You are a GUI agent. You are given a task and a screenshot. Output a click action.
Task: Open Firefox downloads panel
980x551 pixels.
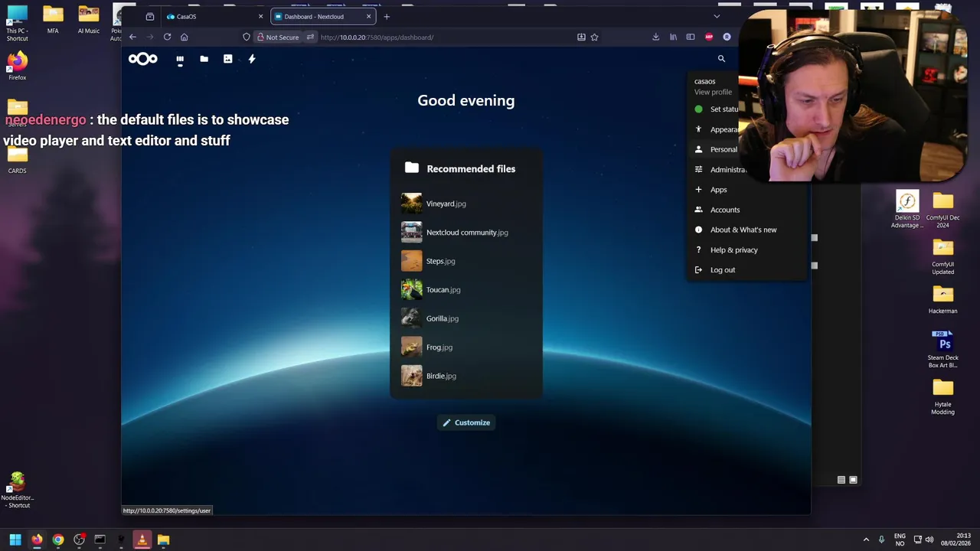tap(655, 37)
